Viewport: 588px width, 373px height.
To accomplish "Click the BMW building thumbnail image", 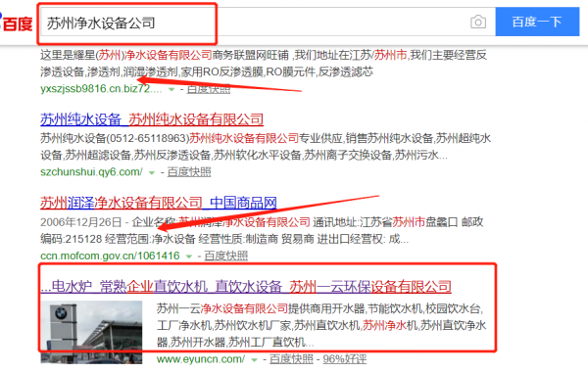I will pos(91,332).
